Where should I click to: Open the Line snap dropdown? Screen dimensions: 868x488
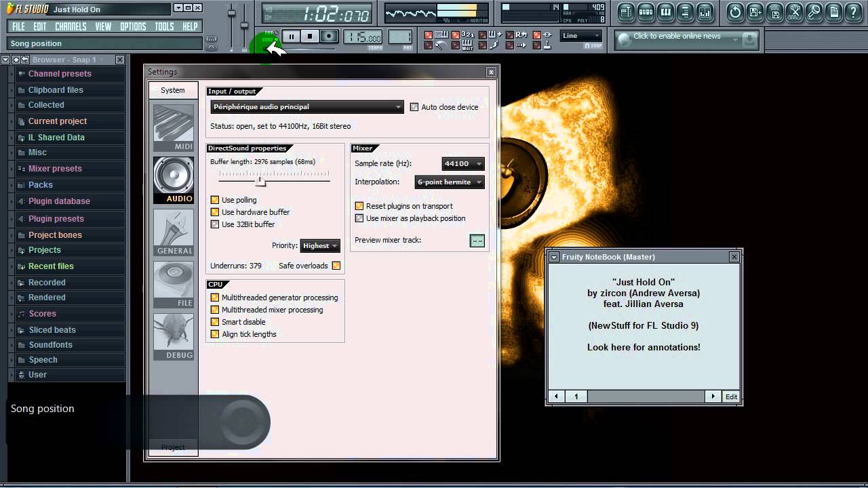[581, 36]
